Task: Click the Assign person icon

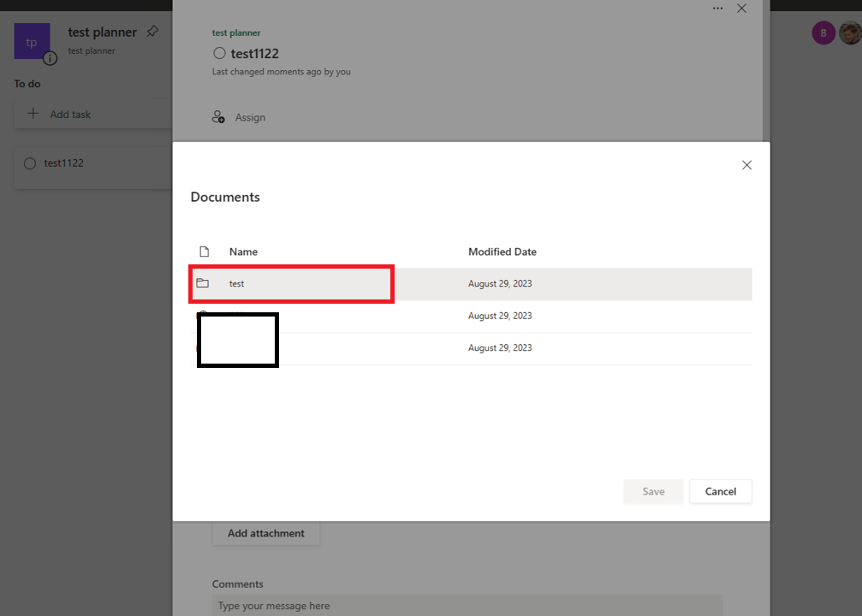Action: click(x=218, y=117)
